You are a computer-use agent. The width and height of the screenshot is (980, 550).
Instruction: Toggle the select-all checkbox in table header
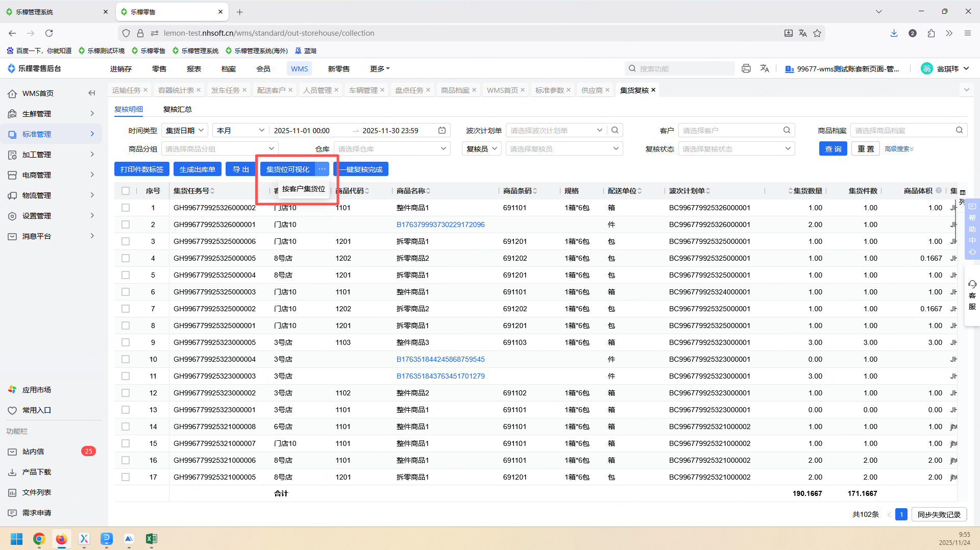[x=126, y=191]
